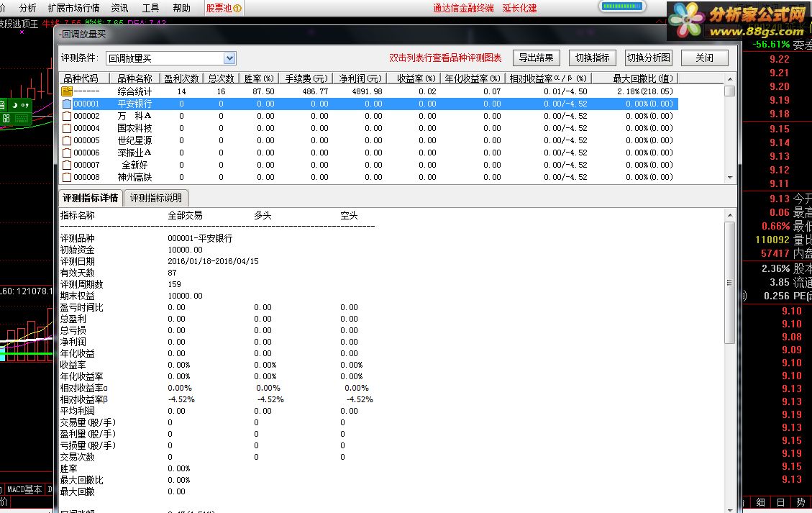
Task: Open the 评测条件 dropdown arrow
Action: click(x=230, y=58)
